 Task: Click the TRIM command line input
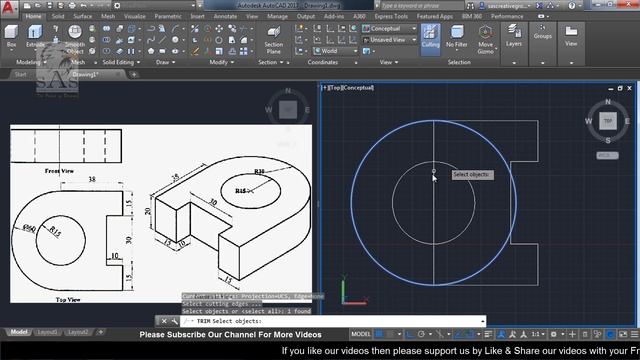(x=333, y=321)
